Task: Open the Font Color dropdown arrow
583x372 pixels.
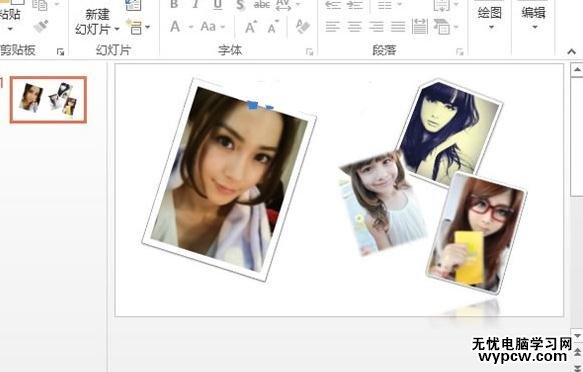Action: [x=191, y=27]
